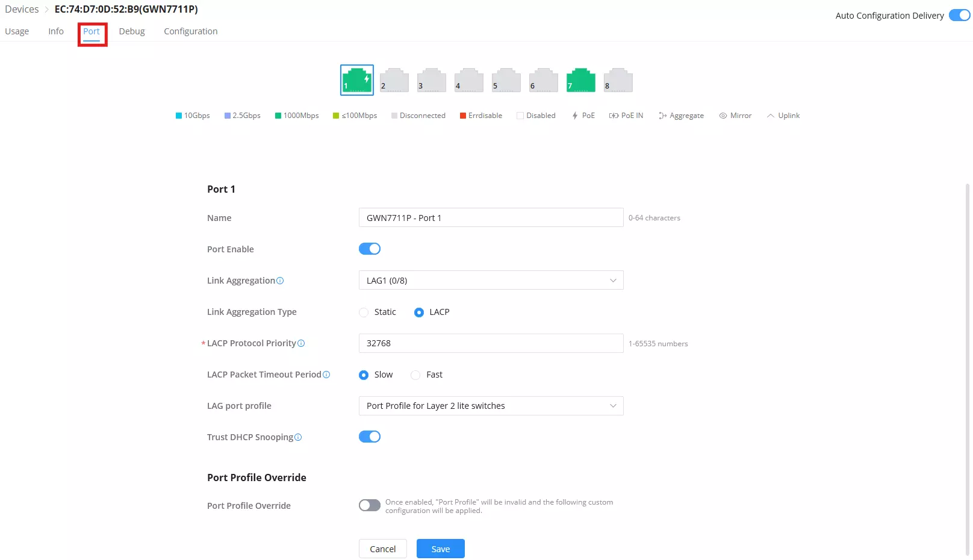This screenshot has height=560, width=973.
Task: Go back to Devices breadcrumb link
Action: point(22,9)
